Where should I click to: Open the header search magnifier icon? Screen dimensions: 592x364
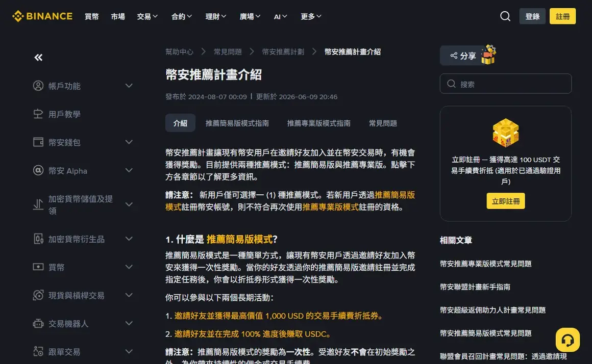click(x=505, y=16)
